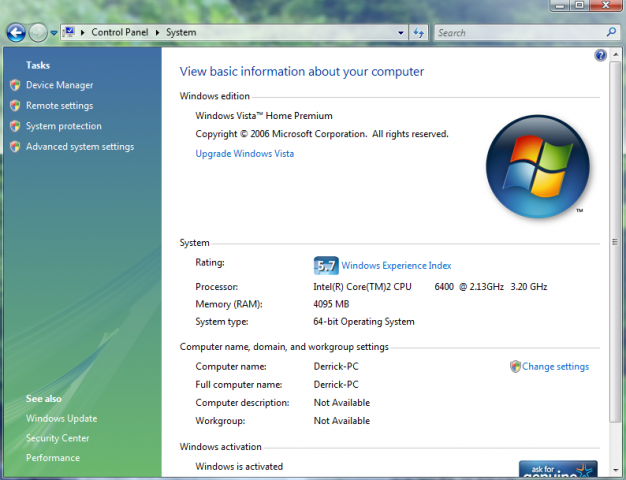
Task: Minimize the System window
Action: [x=560, y=6]
